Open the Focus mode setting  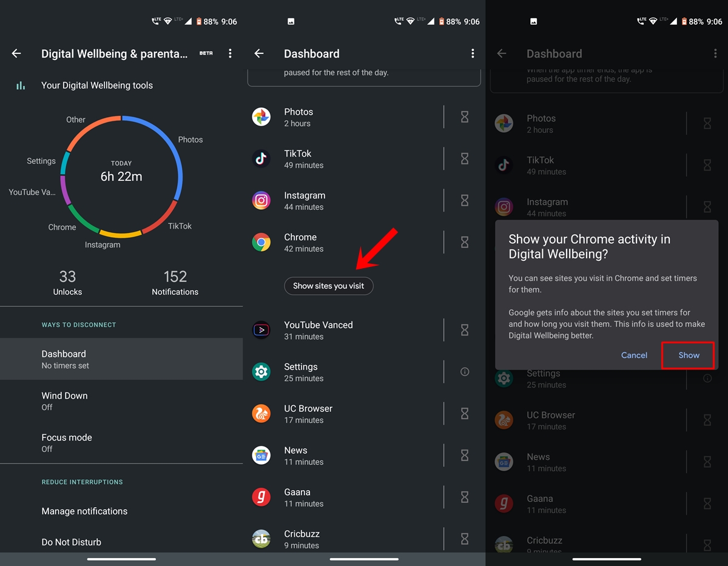tap(121, 443)
